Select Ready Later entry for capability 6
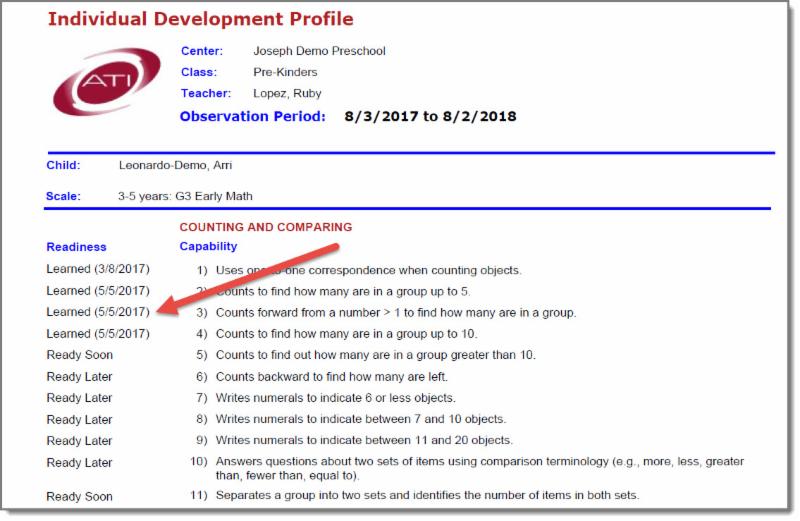Image resolution: width=800 pixels, height=521 pixels. [x=79, y=377]
